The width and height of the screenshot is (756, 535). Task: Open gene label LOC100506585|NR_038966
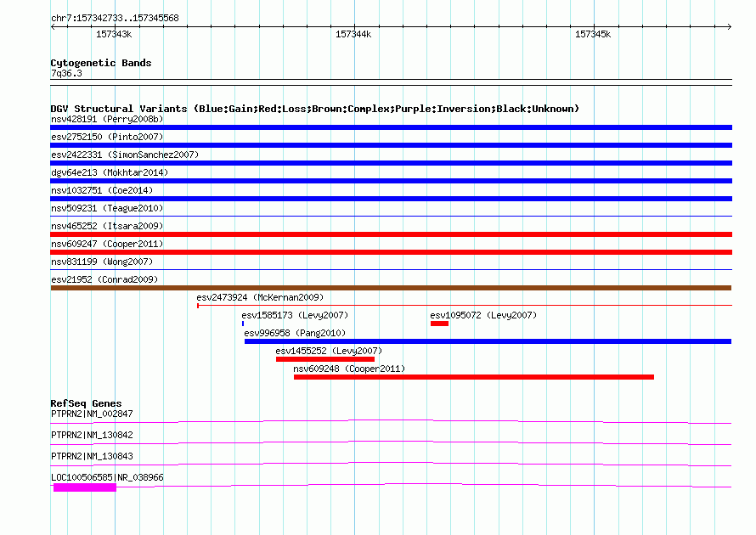(x=107, y=477)
